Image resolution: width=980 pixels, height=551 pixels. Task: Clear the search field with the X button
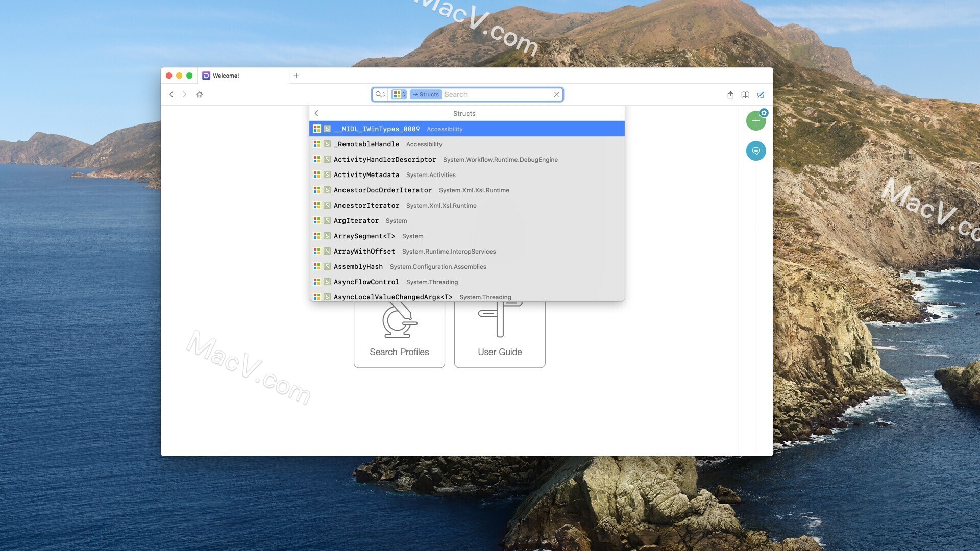pos(556,94)
